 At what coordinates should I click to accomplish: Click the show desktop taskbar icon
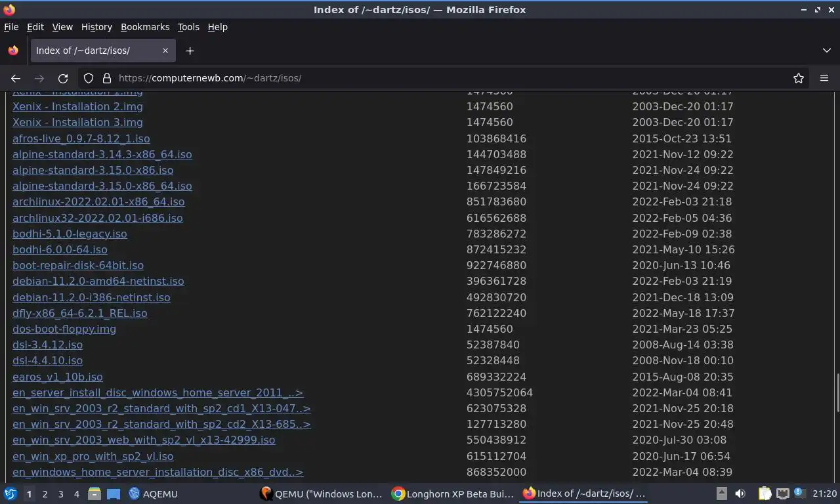click(x=114, y=493)
